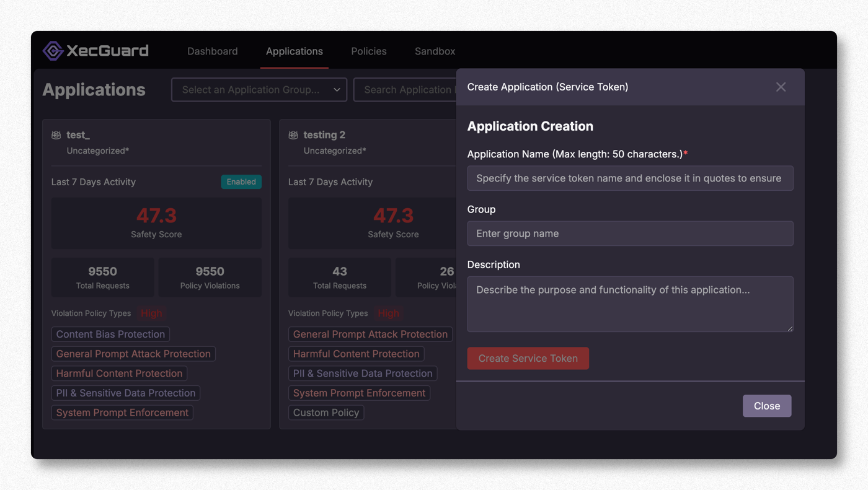Click Harmful Content Protection tag on testing 2 card
Image resolution: width=868 pixels, height=490 pixels.
click(356, 354)
